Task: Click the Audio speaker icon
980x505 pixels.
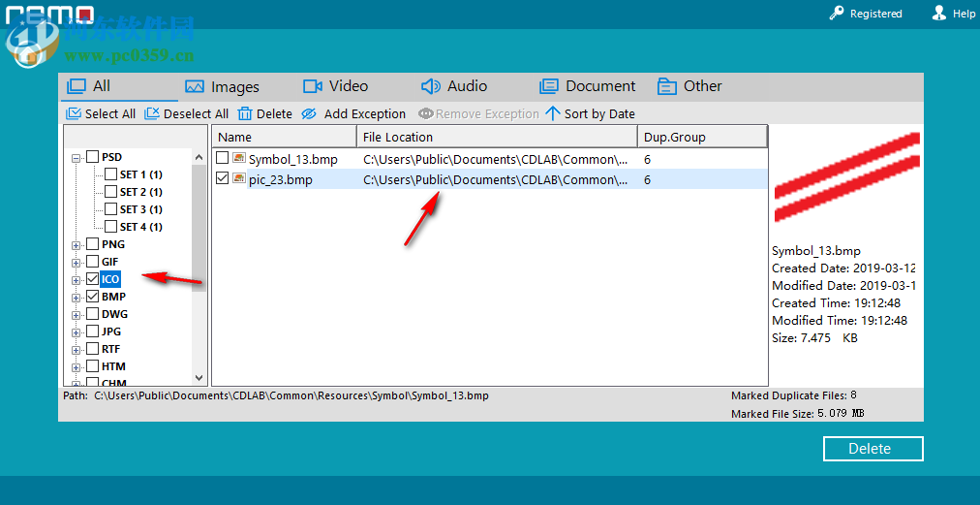Action: [431, 85]
